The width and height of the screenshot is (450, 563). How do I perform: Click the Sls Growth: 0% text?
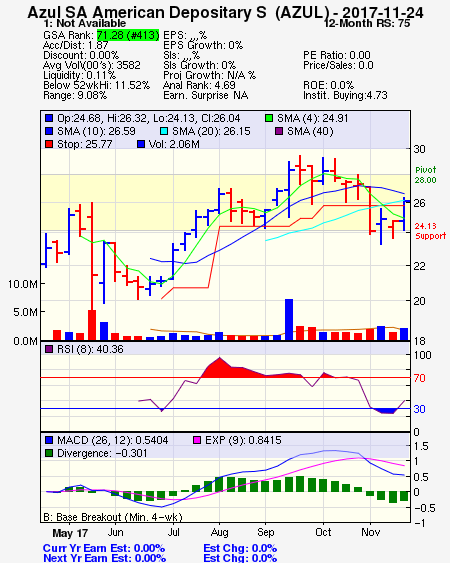(x=199, y=65)
